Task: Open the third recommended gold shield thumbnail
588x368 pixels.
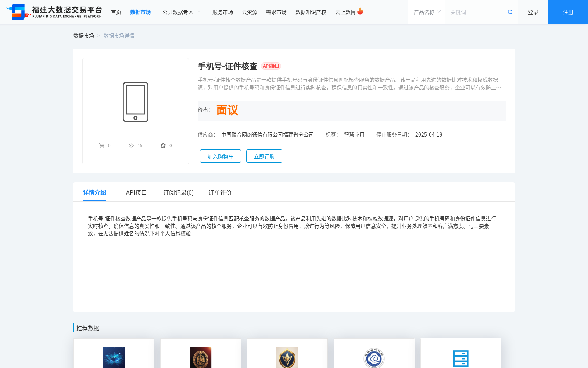Action: click(x=287, y=358)
